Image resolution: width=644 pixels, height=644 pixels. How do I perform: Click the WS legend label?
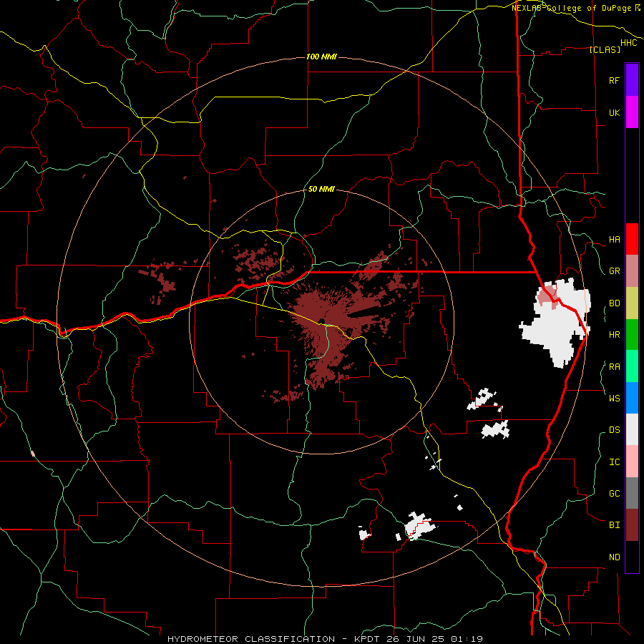coord(614,398)
